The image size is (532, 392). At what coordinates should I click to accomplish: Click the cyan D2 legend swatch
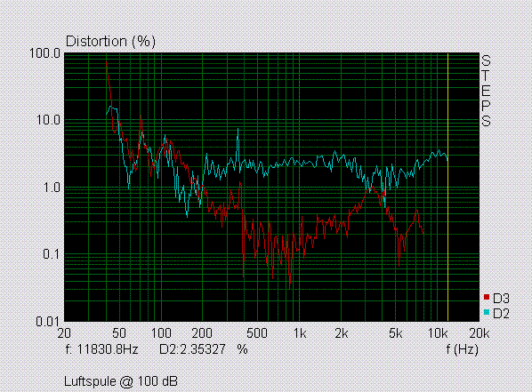487,312
